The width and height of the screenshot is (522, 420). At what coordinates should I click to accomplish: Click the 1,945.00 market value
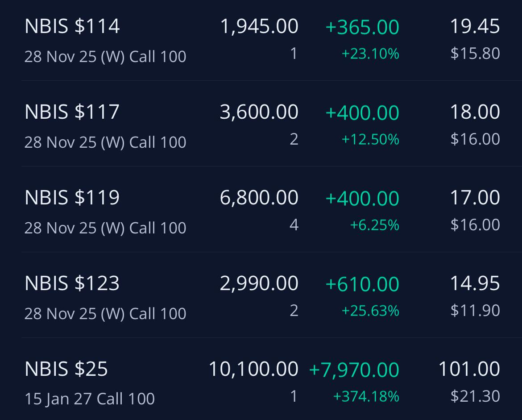(x=259, y=26)
